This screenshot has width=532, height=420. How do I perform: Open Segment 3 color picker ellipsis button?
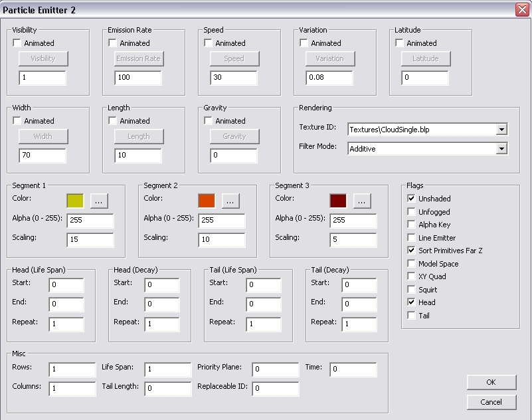(x=362, y=201)
